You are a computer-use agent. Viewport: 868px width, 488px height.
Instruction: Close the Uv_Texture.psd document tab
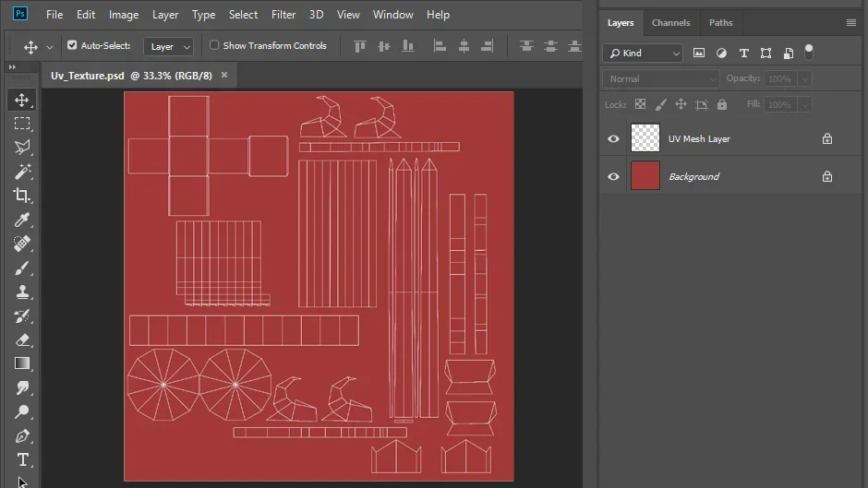click(224, 76)
